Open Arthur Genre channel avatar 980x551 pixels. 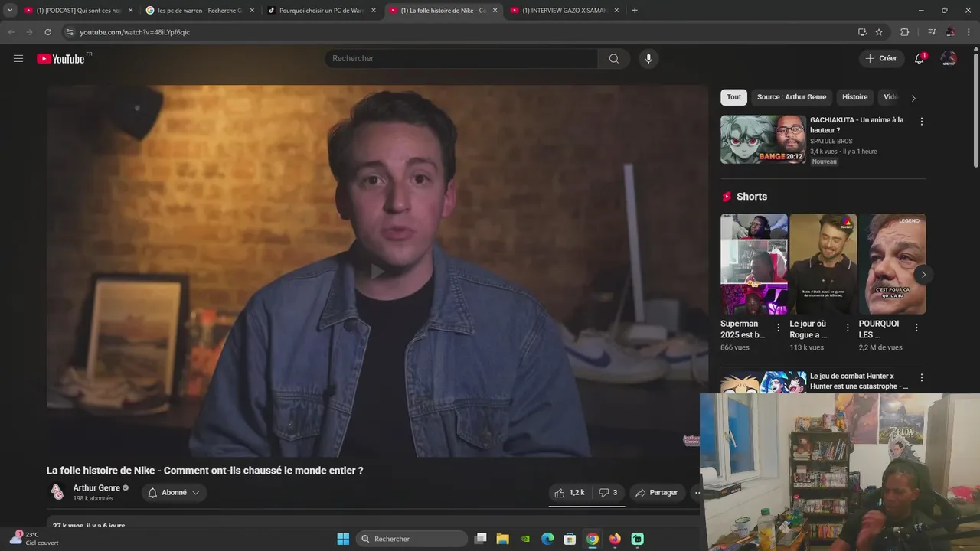[x=57, y=491]
